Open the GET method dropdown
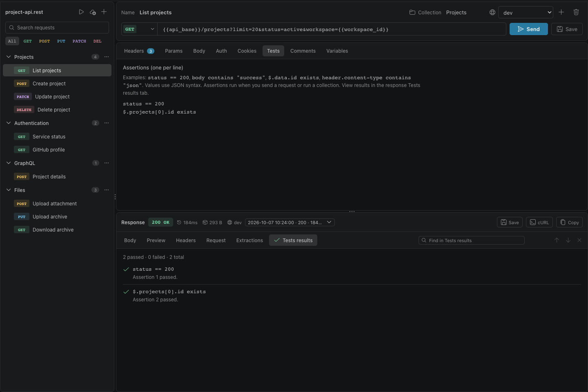The image size is (588, 392). [139, 29]
